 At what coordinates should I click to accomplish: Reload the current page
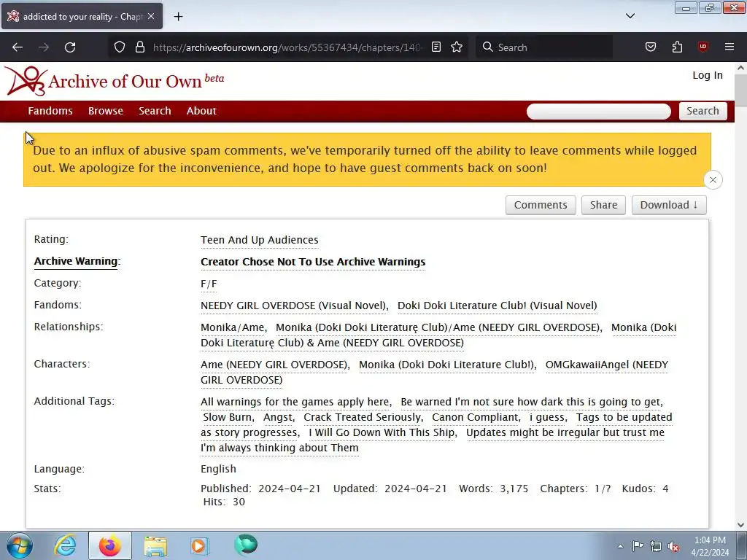coord(70,47)
